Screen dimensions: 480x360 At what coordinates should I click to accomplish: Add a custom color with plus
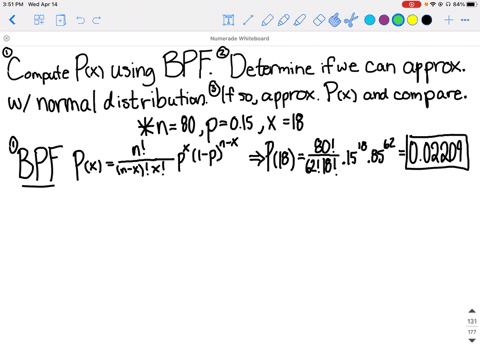point(449,20)
